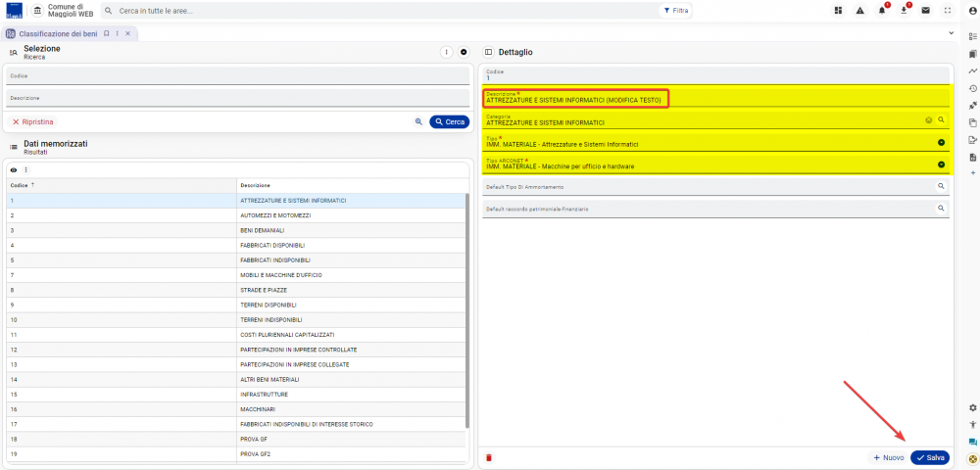Open settings gear in right sidebar
Viewport: 980px width, 470px height.
(x=972, y=407)
